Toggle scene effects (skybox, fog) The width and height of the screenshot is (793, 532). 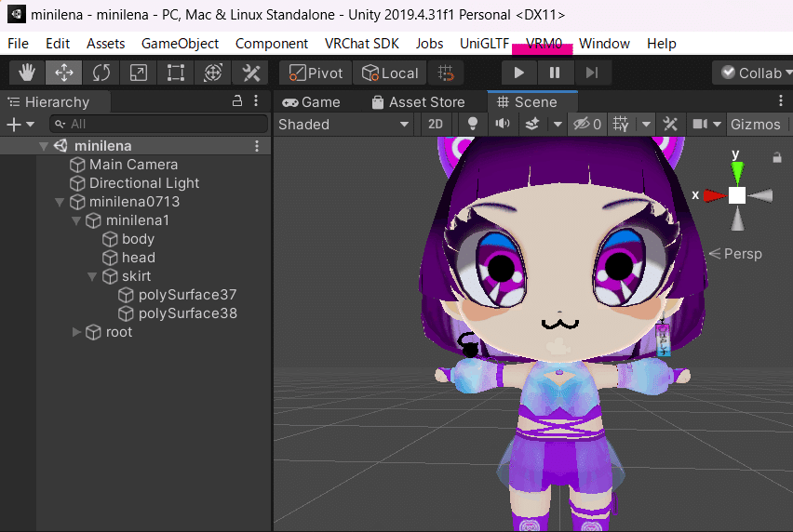(x=532, y=125)
